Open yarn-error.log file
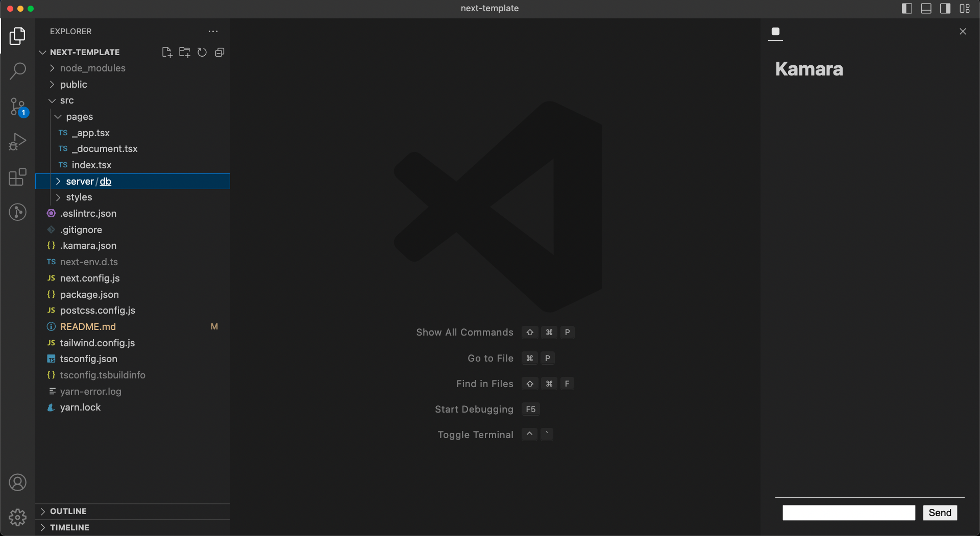 pos(132,391)
